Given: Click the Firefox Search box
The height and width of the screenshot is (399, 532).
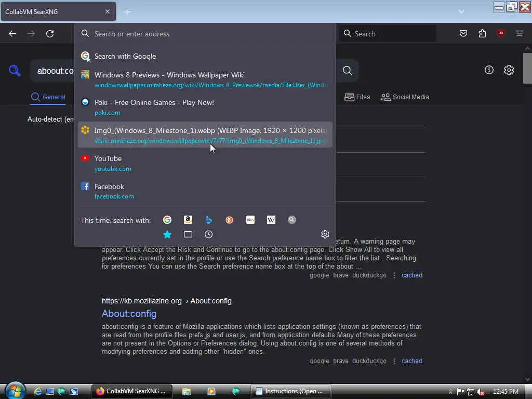Looking at the screenshot, I should coord(388,34).
